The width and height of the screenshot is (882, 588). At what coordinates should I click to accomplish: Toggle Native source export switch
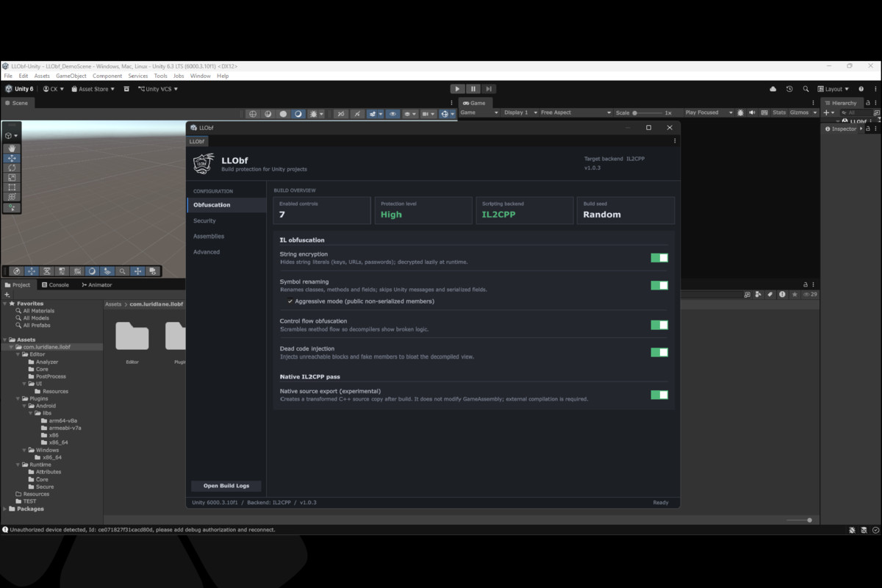pos(659,395)
